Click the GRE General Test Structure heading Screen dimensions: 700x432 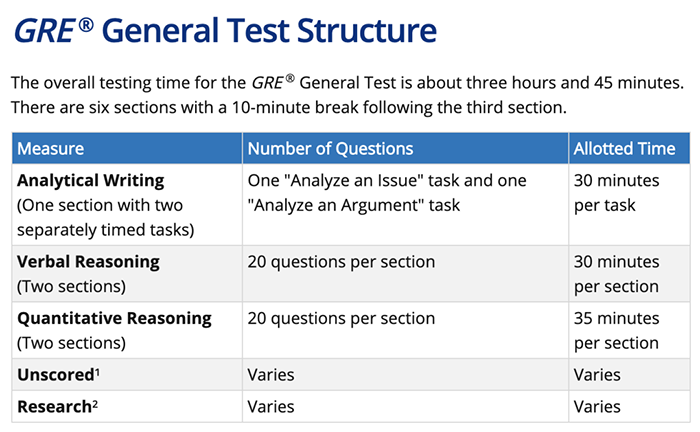click(224, 30)
